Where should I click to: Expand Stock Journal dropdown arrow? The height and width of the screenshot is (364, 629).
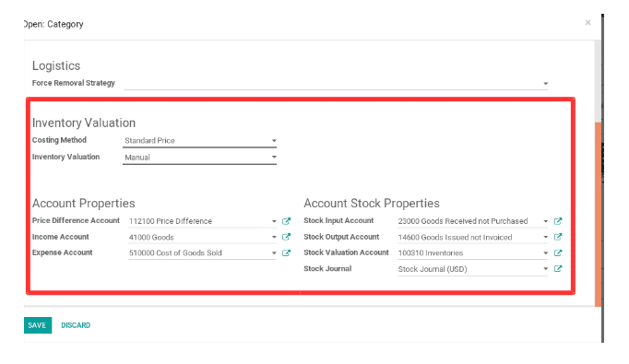pyautogui.click(x=546, y=268)
